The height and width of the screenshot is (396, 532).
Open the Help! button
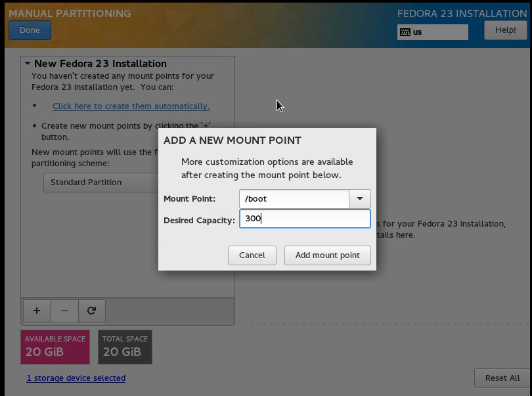click(x=505, y=30)
